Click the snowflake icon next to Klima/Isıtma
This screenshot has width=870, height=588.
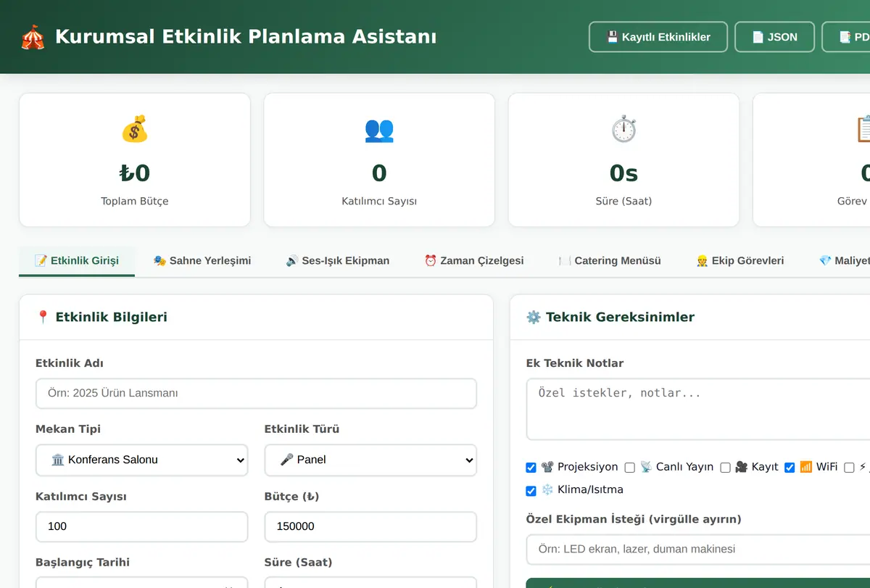pos(547,489)
